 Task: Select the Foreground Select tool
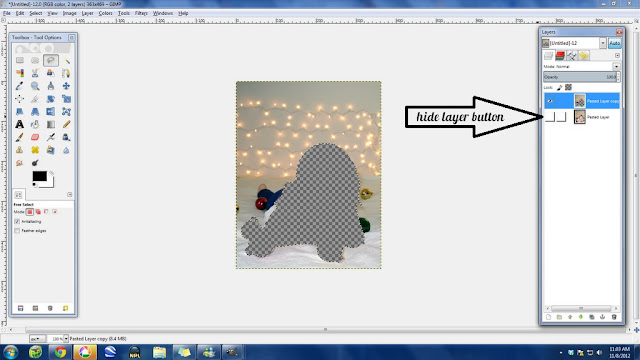[51, 73]
